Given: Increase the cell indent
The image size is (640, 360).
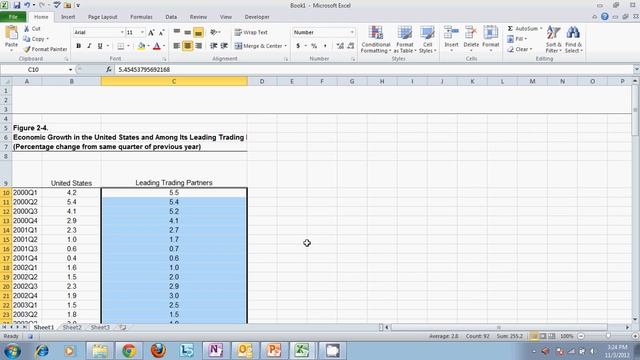Looking at the screenshot, I should click(224, 46).
